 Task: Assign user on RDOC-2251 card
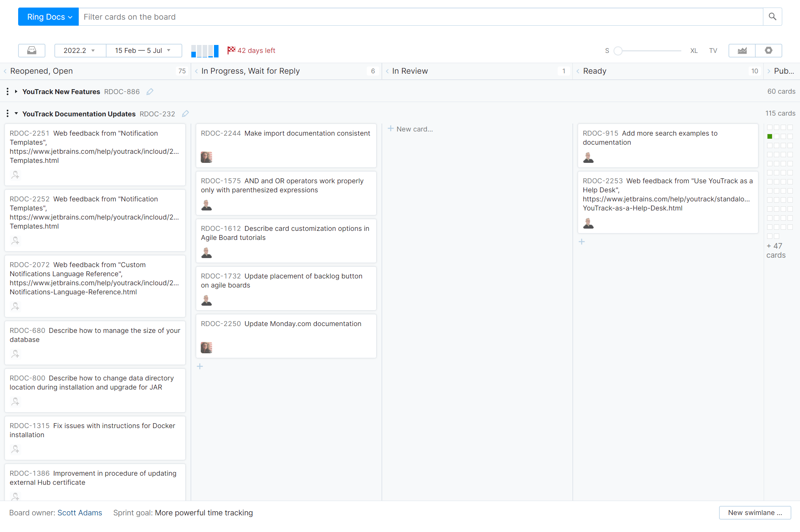tap(15, 175)
